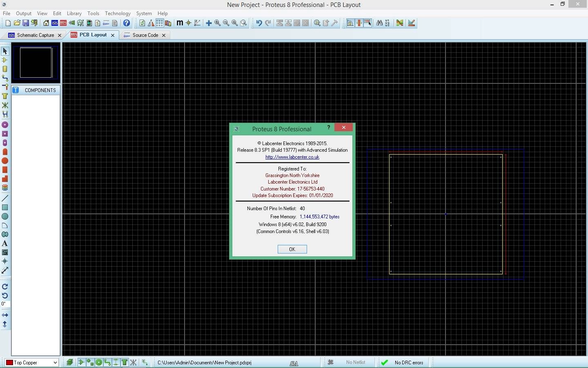This screenshot has width=588, height=368.
Task: Select the Rectangular SMT pad tool
Action: [5, 170]
